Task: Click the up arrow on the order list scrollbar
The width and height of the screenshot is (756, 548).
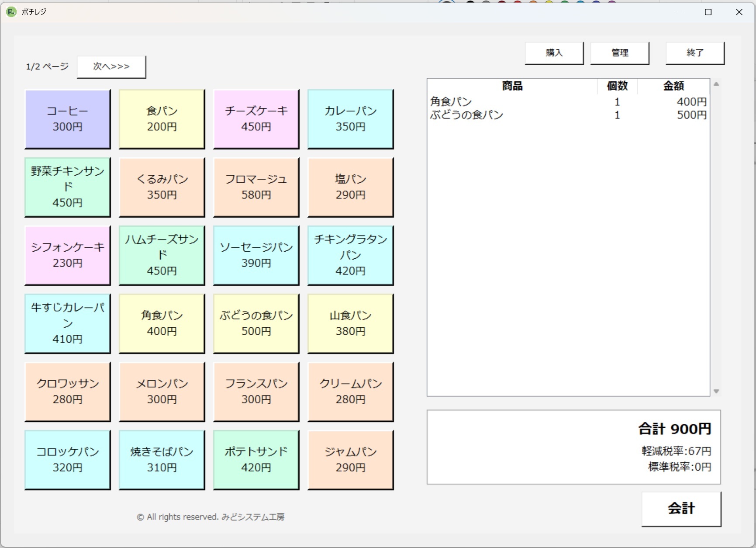Action: [716, 84]
